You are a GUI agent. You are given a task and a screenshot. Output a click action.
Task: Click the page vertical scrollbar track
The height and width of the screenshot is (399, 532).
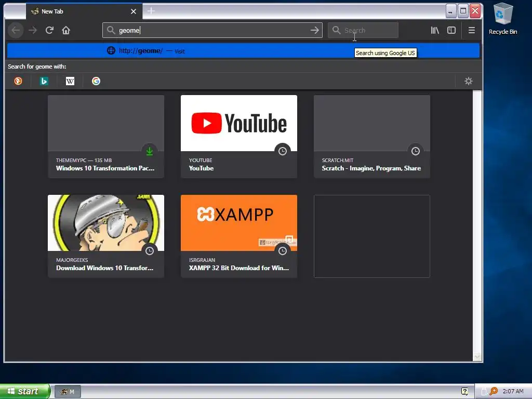[477, 221]
